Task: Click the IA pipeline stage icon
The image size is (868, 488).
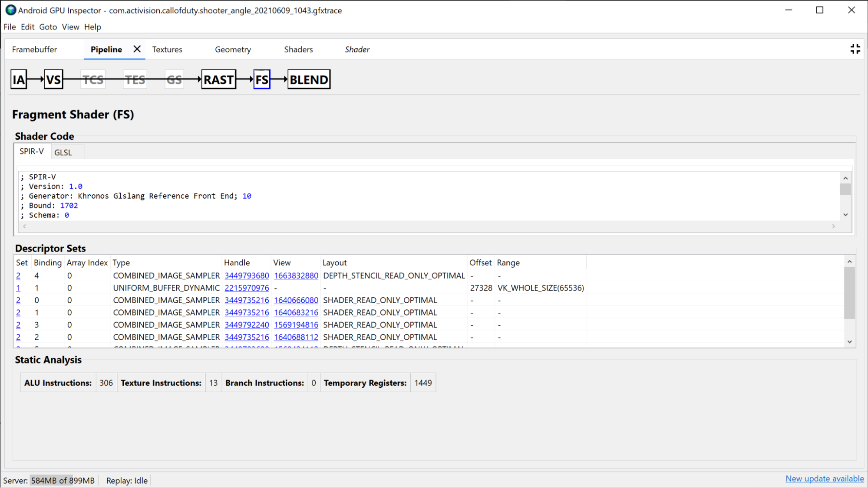Action: [x=20, y=79]
